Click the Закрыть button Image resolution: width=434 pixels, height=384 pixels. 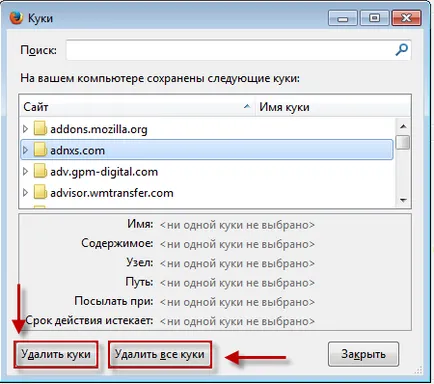point(363,354)
